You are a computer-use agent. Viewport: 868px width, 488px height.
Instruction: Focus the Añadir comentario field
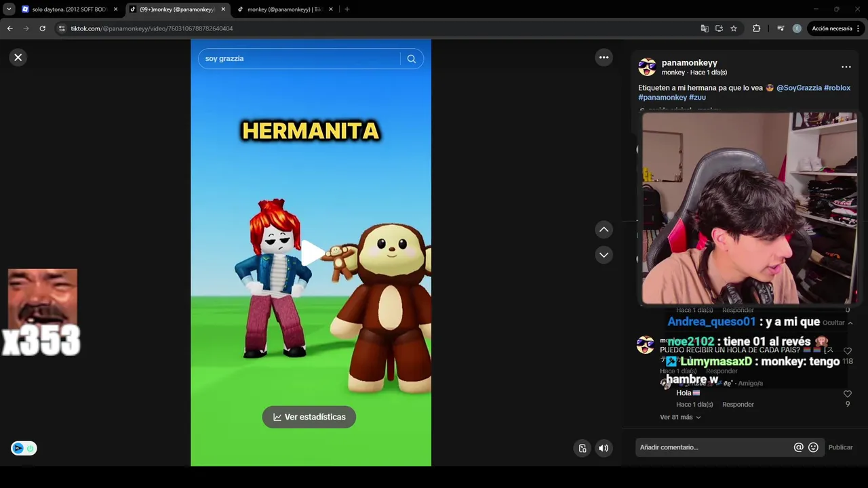715,447
